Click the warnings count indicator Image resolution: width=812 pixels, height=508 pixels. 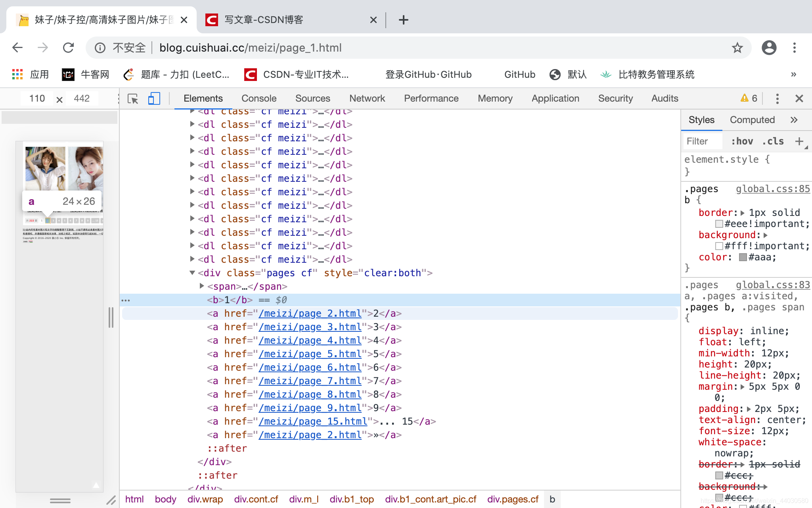click(x=749, y=98)
